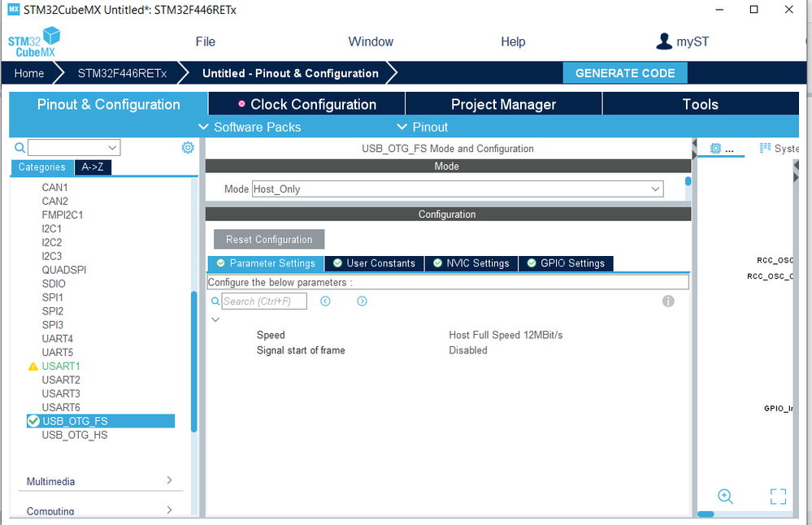The height and width of the screenshot is (525, 812).
Task: Go to previous search result arrow
Action: coord(325,302)
